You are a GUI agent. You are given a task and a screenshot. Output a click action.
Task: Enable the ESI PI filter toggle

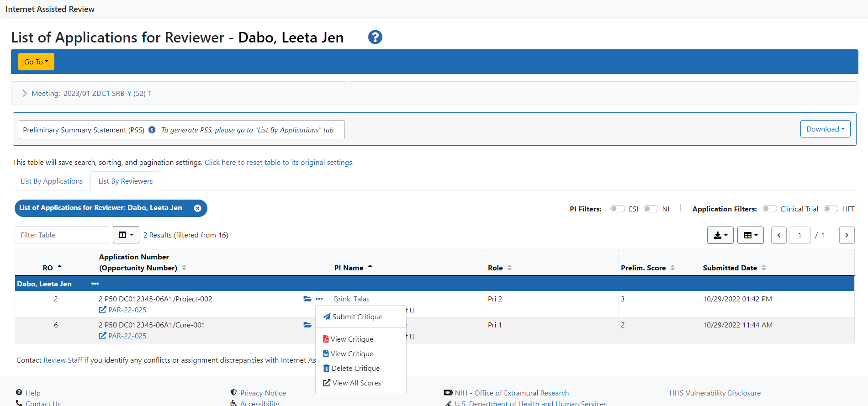617,209
